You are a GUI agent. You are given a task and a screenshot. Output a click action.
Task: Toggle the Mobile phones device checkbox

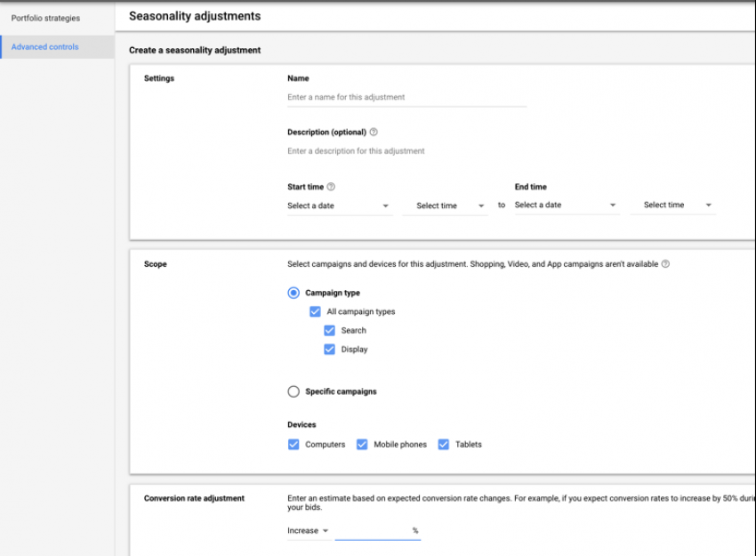(362, 444)
